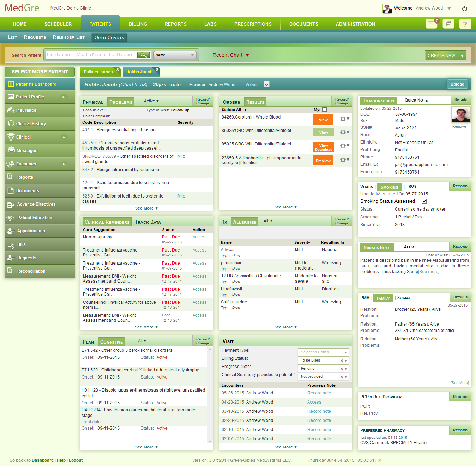Image resolution: width=476 pixels, height=466 pixels.
Task: Open Reports from sidebar
Action: coord(40,177)
